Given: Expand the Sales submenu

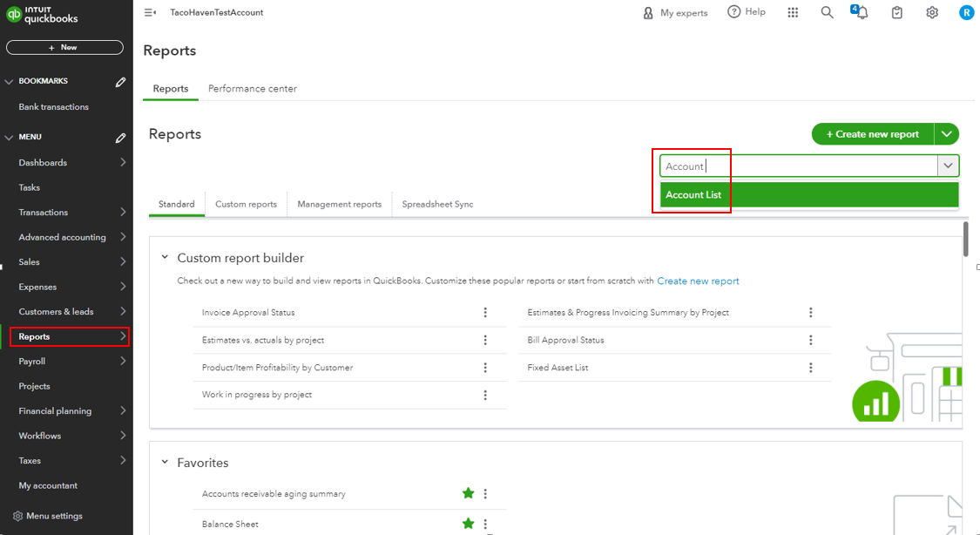Looking at the screenshot, I should (x=123, y=262).
